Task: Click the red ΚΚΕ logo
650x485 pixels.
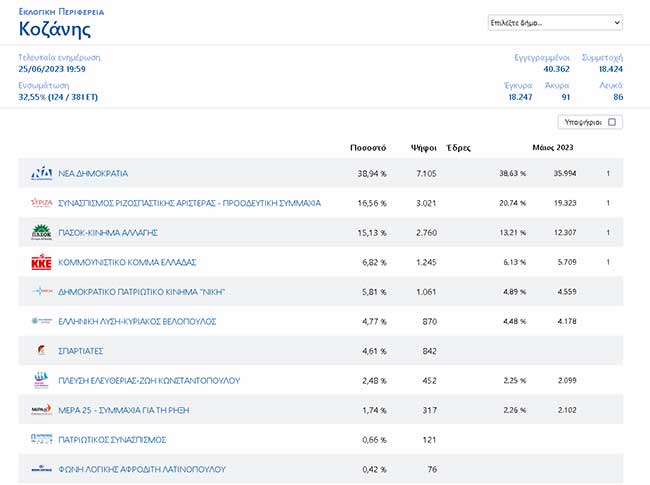Action: [x=41, y=262]
